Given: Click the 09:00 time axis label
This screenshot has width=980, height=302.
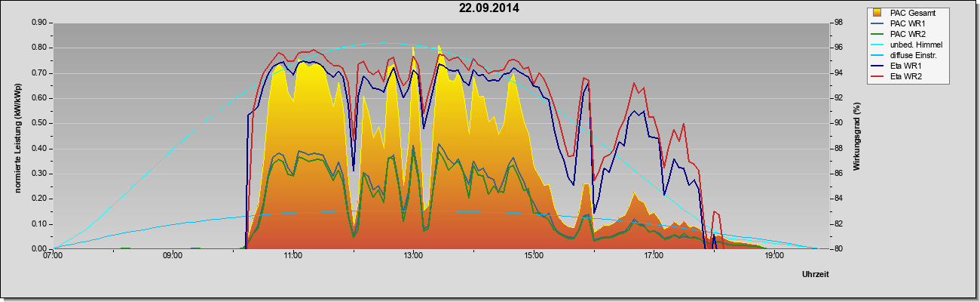Looking at the screenshot, I should pos(173,257).
